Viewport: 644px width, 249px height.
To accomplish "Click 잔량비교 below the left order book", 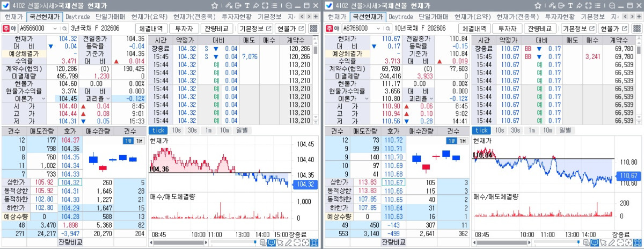I will pyautogui.click(x=70, y=243).
